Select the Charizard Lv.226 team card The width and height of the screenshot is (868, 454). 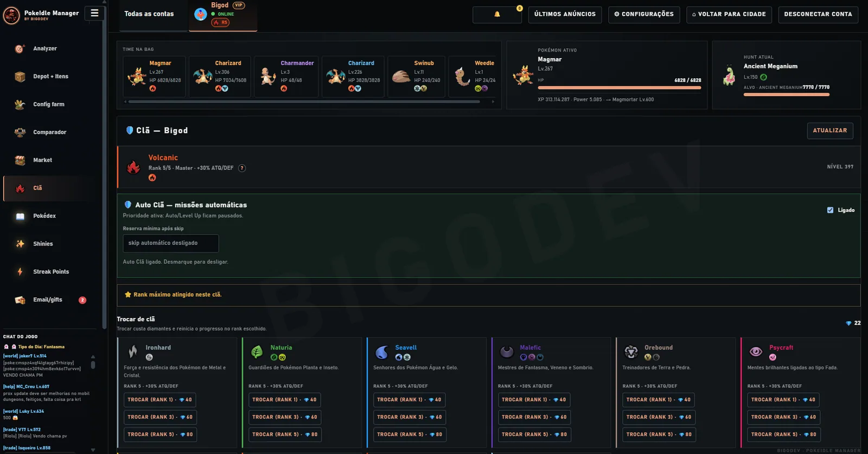tap(353, 77)
